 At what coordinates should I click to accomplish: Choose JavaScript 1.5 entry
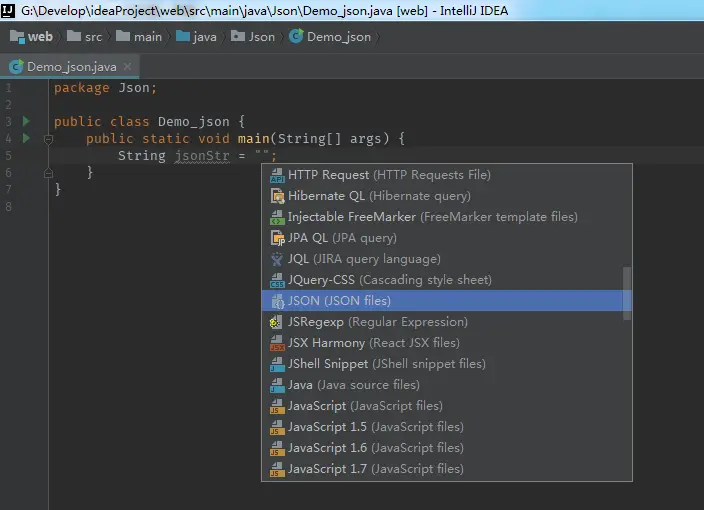coord(447,427)
